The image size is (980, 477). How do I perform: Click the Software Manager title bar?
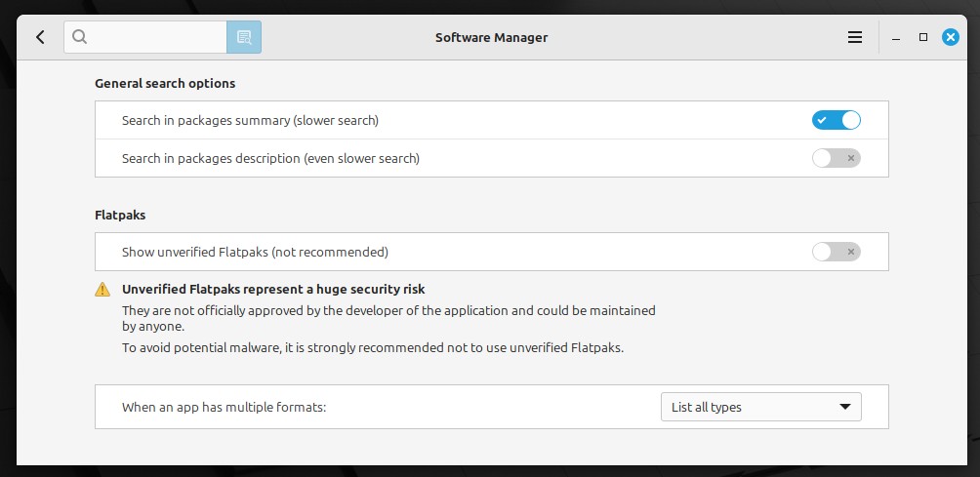coord(491,37)
